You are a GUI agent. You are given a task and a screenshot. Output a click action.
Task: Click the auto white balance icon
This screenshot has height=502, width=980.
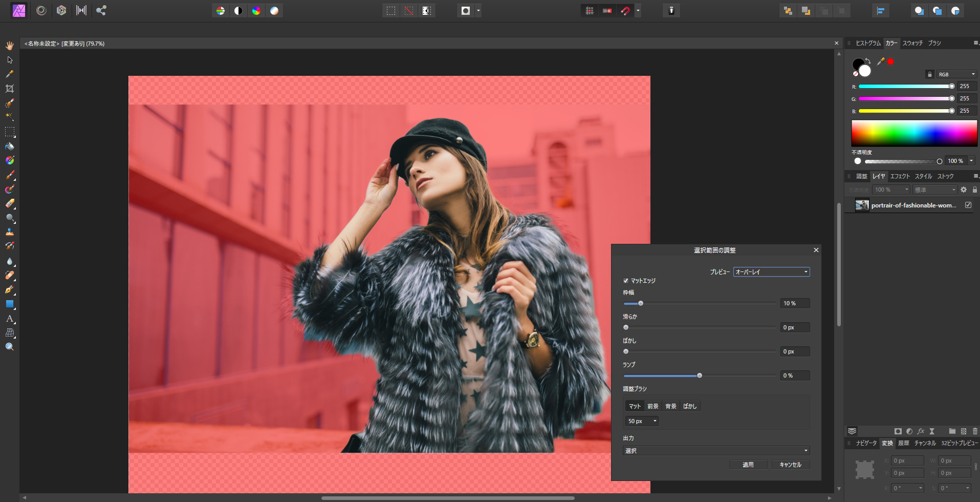tap(274, 10)
